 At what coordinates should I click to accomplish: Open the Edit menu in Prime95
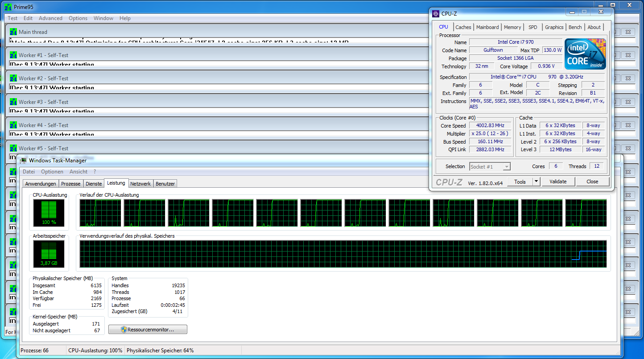pos(28,18)
